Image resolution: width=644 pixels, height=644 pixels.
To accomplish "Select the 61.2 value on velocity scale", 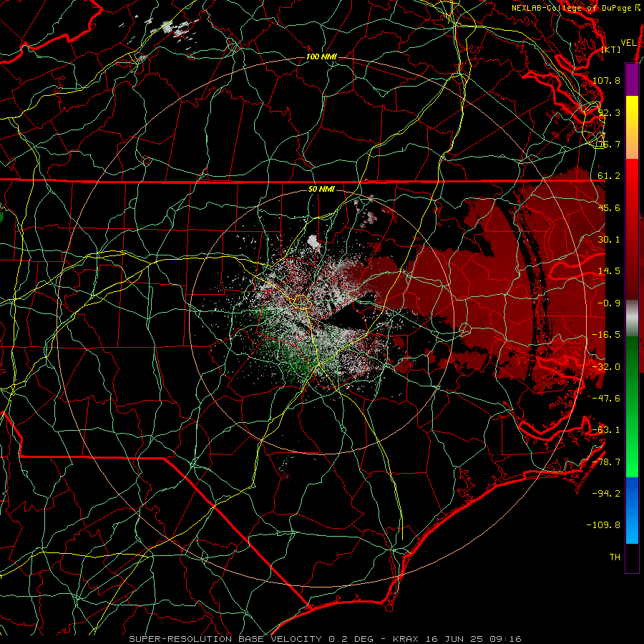I will 609,176.
